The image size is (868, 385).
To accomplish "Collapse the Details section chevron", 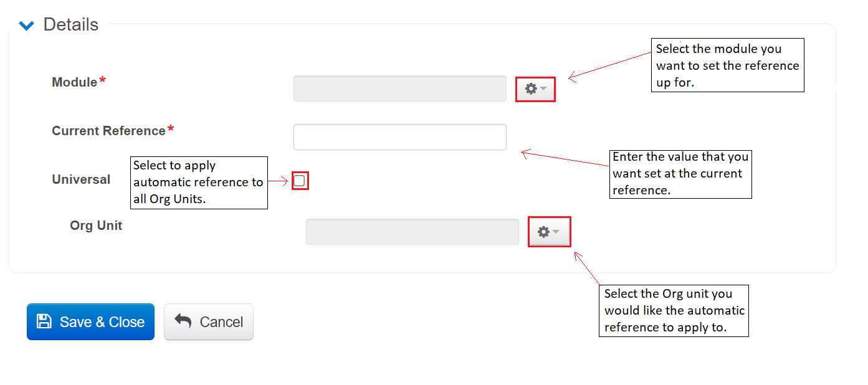I will (x=26, y=26).
